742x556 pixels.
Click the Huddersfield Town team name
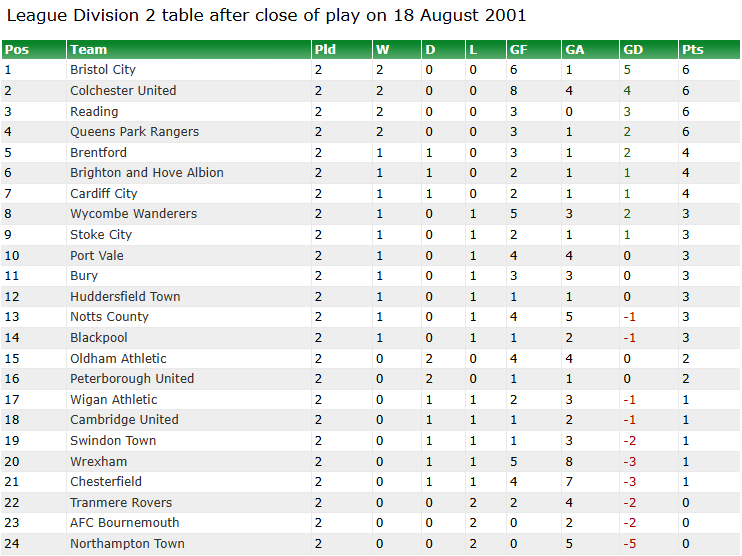[125, 297]
